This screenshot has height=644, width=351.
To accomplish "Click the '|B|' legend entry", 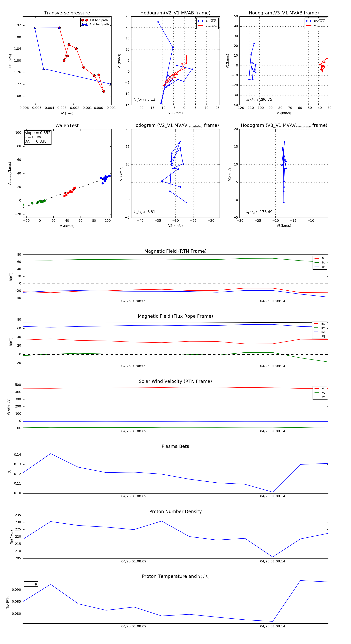I will tap(320, 336).
